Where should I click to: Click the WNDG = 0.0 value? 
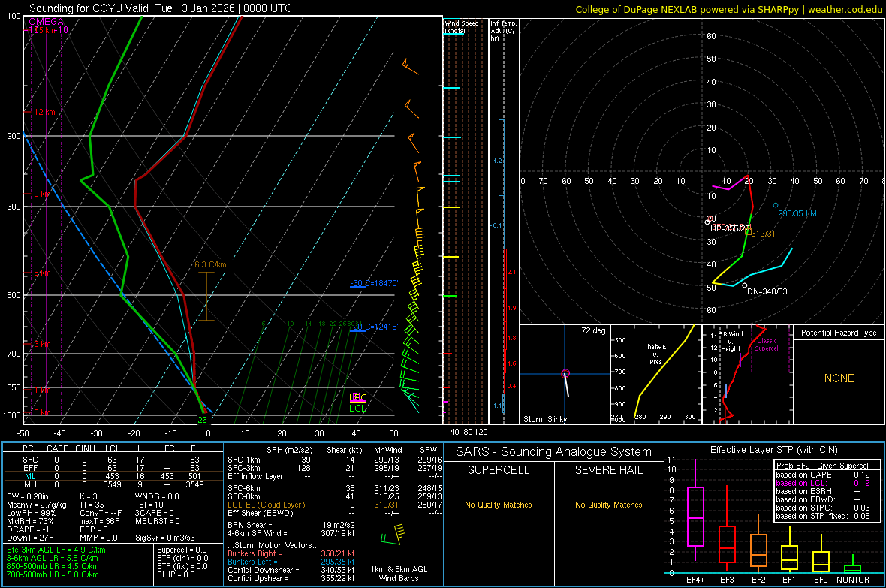(x=157, y=496)
